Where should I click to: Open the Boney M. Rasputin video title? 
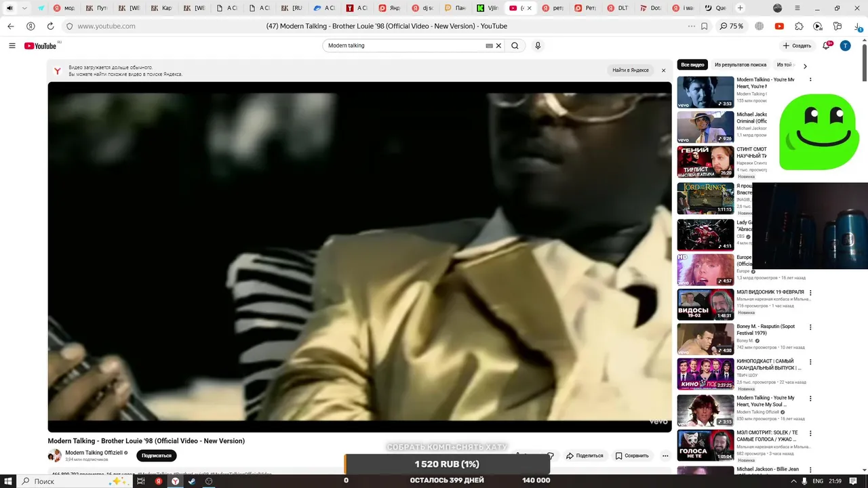[766, 329]
